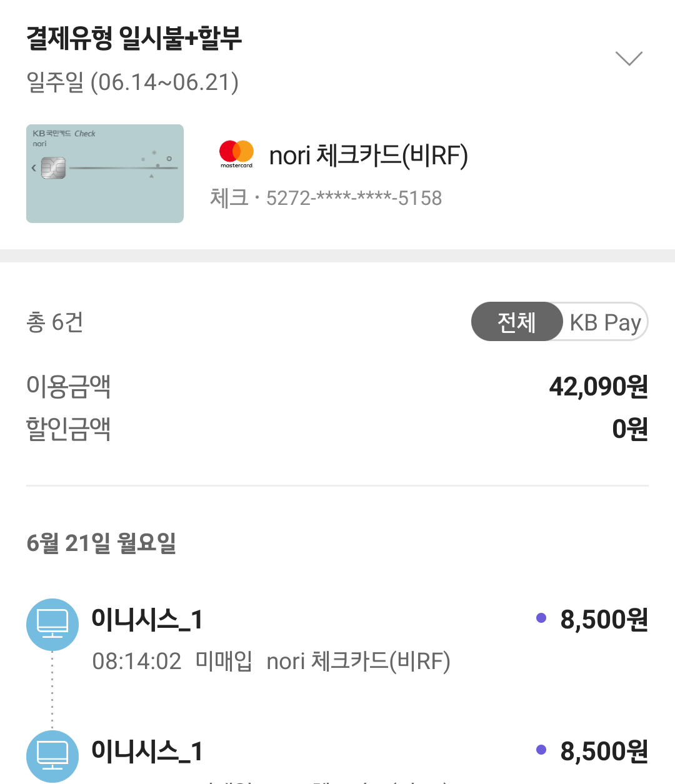Change the 일주일 (06.14~06.21) date range
The image size is (675, 784).
132,82
